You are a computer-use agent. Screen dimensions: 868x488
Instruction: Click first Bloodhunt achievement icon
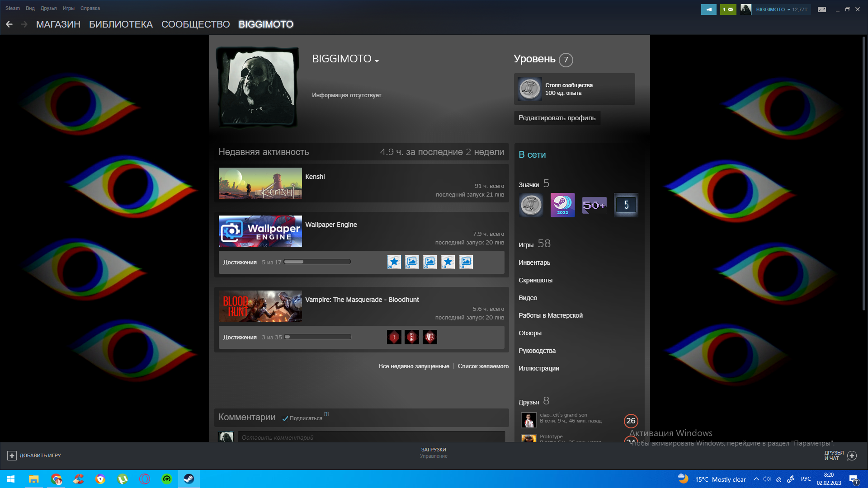coord(394,337)
